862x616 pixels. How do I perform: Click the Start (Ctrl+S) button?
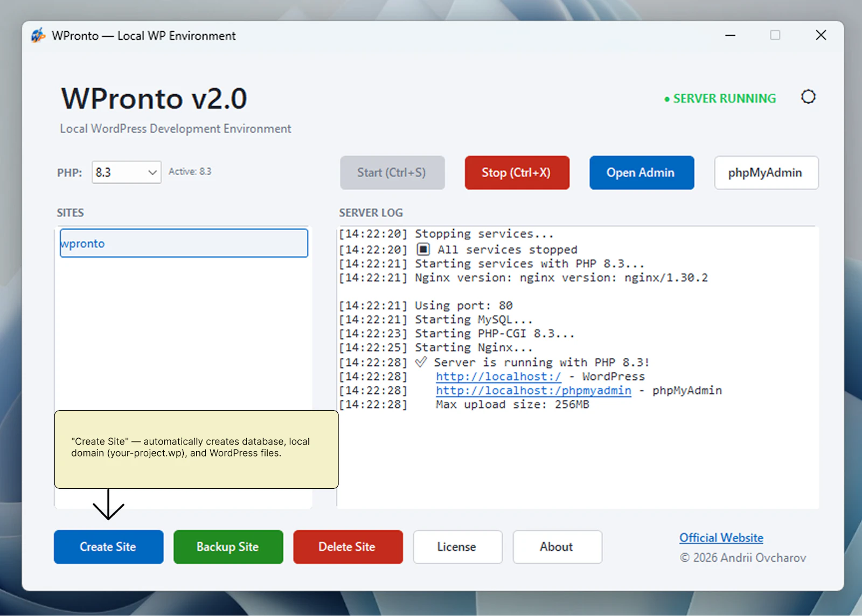pos(392,173)
